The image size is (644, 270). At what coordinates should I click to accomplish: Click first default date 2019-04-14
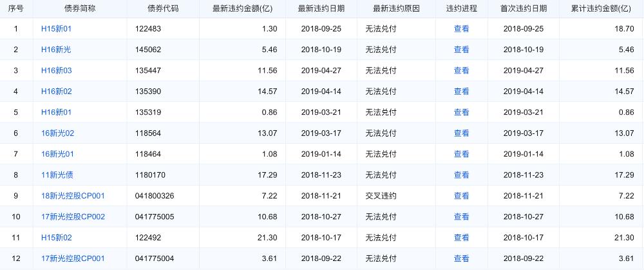coord(523,92)
